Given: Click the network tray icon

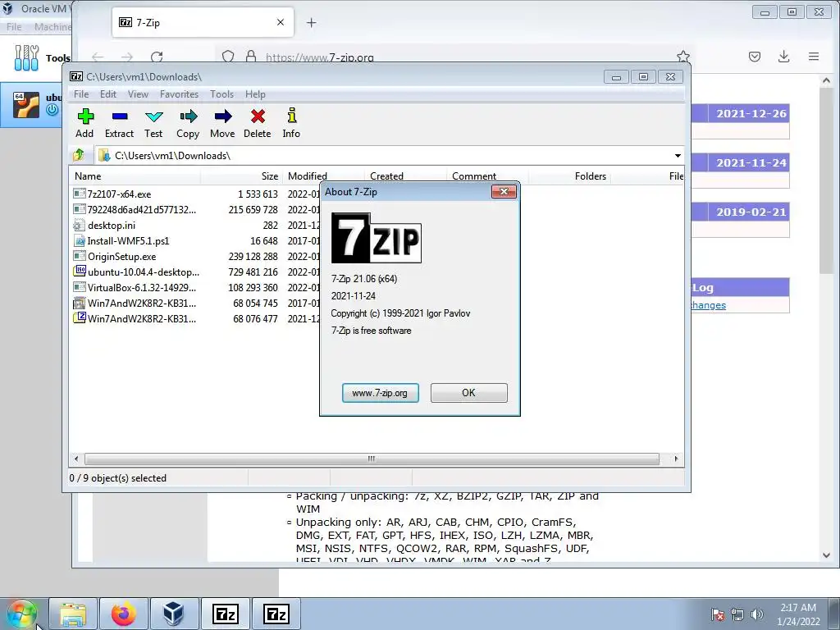Looking at the screenshot, I should pyautogui.click(x=737, y=614).
